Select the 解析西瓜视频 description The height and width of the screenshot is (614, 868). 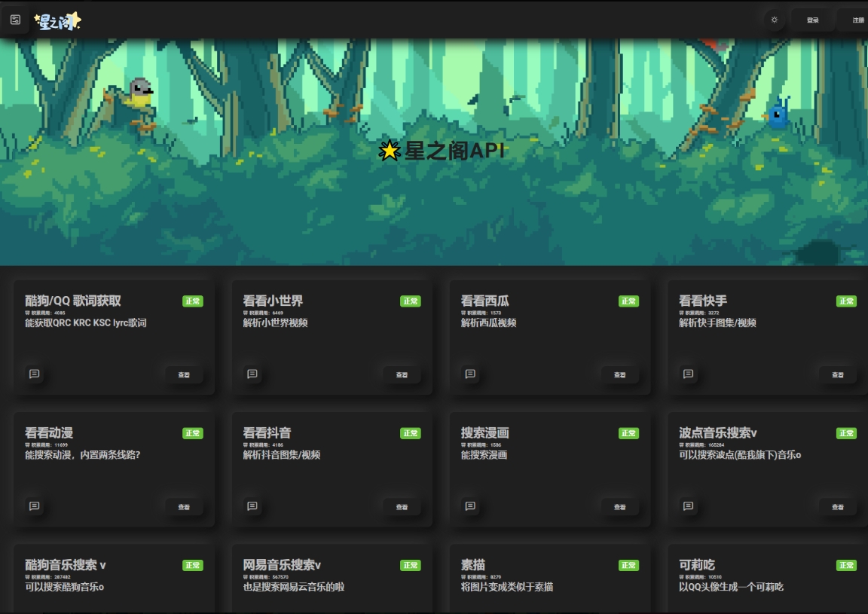click(x=489, y=322)
